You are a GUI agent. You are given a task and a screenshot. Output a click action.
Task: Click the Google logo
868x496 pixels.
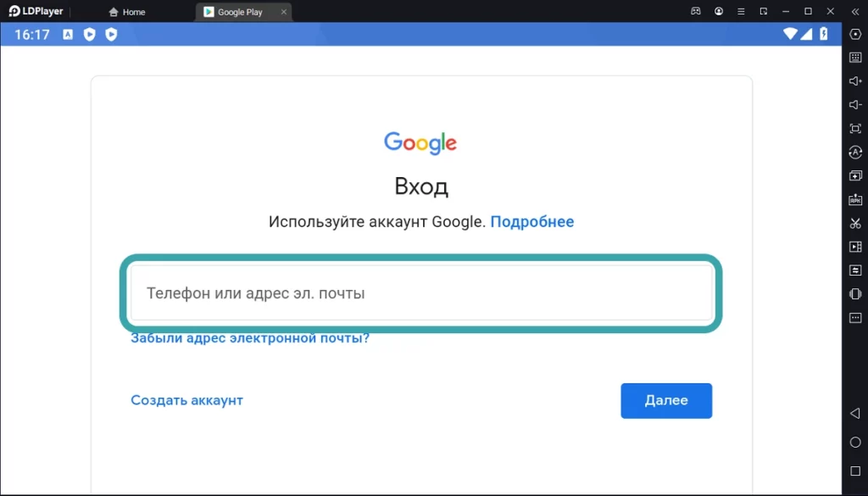coord(420,142)
